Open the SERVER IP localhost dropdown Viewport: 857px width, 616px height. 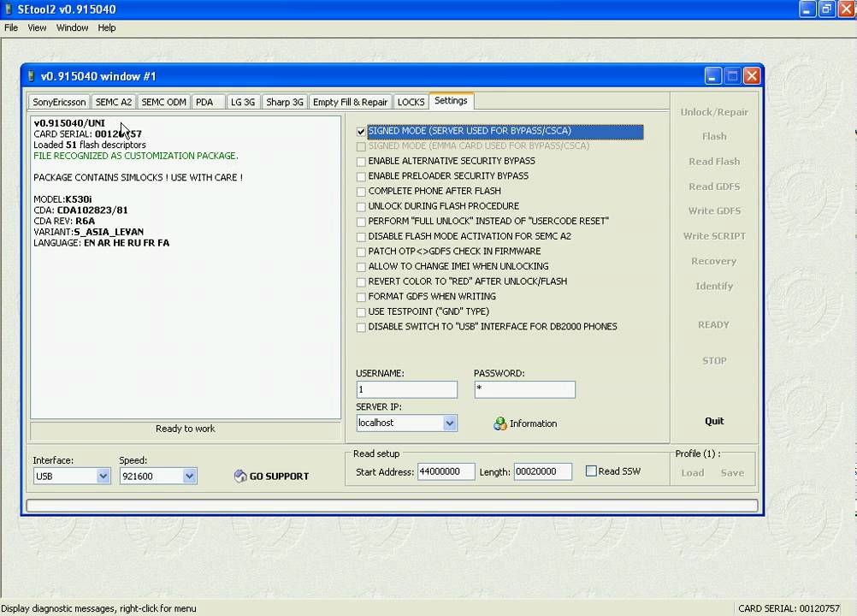(449, 423)
